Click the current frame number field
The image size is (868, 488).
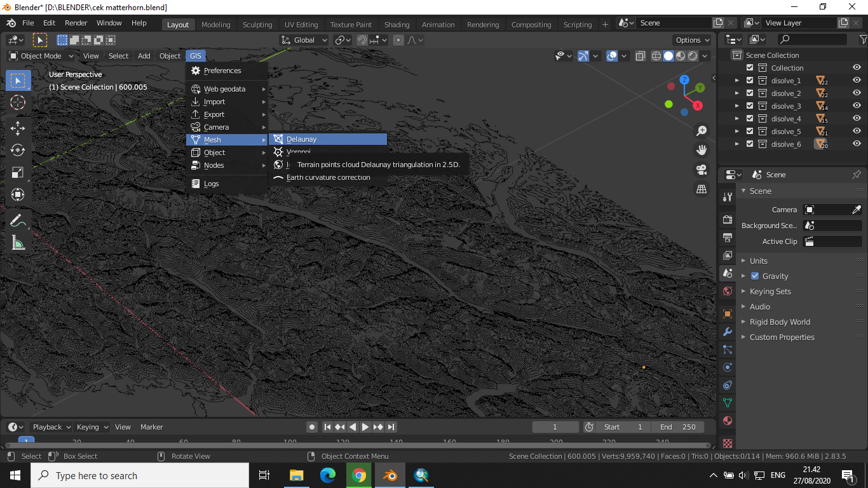555,427
